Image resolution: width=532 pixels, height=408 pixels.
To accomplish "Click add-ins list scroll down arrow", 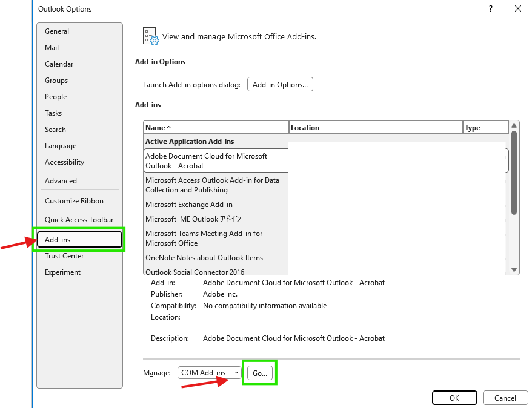I will pyautogui.click(x=514, y=270).
